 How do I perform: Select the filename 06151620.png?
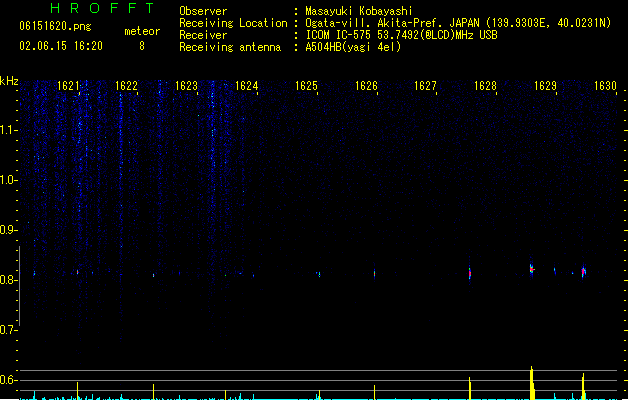coord(55,26)
